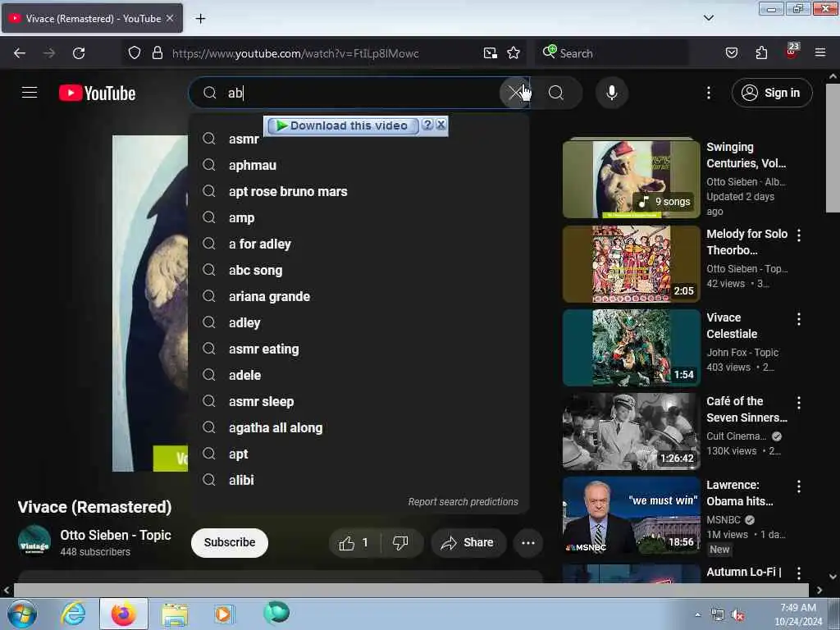Click horizontal scrollbar at page bottom
Image resolution: width=840 pixels, height=630 pixels.
tap(411, 591)
